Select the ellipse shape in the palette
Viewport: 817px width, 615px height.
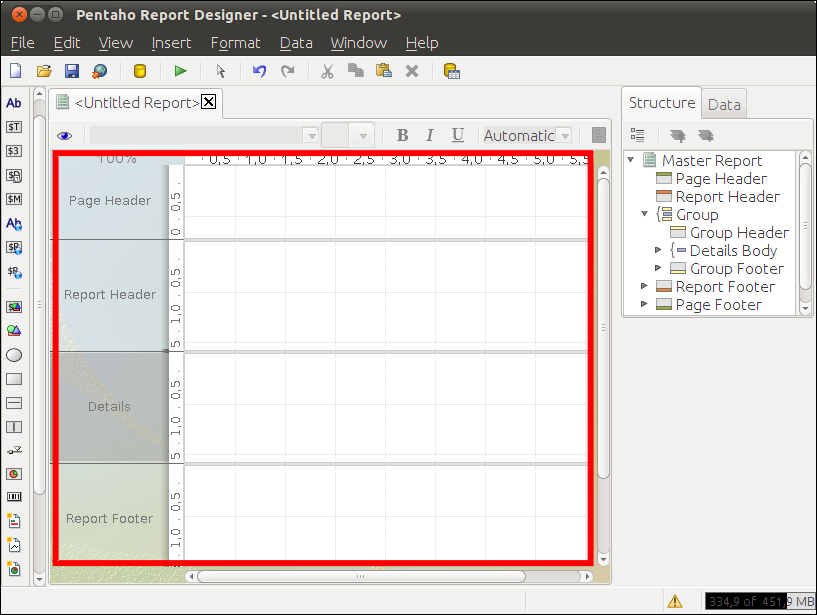[14, 355]
